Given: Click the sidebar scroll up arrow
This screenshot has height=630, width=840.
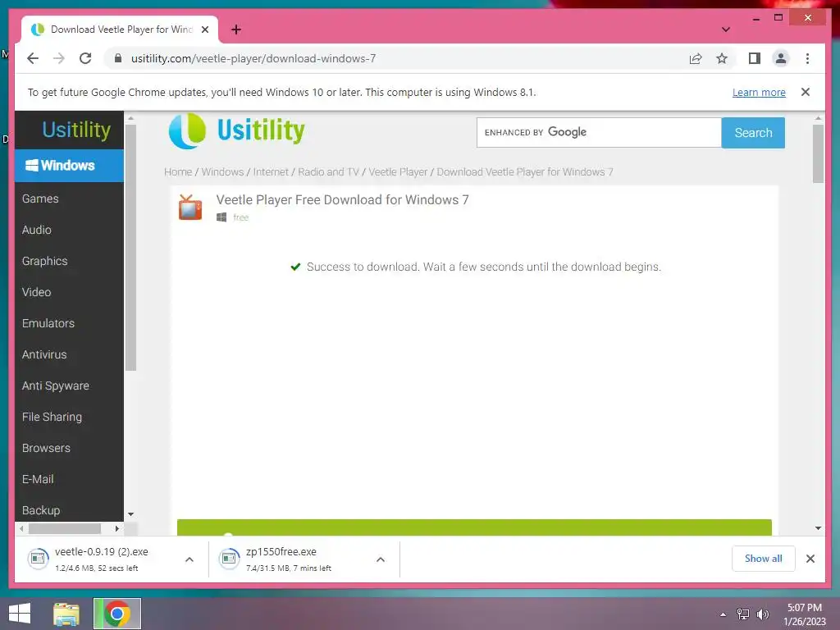Looking at the screenshot, I should point(130,118).
